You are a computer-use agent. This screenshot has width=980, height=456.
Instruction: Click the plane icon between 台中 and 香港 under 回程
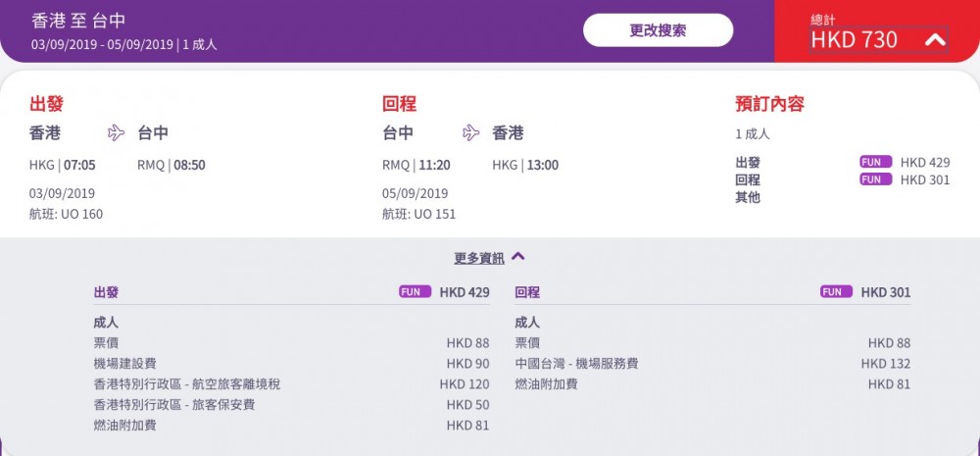[470, 132]
